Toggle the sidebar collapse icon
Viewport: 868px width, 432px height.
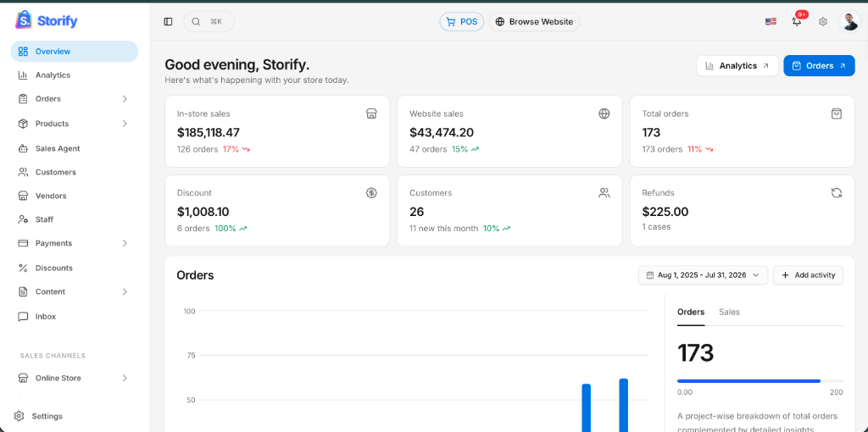[x=169, y=21]
